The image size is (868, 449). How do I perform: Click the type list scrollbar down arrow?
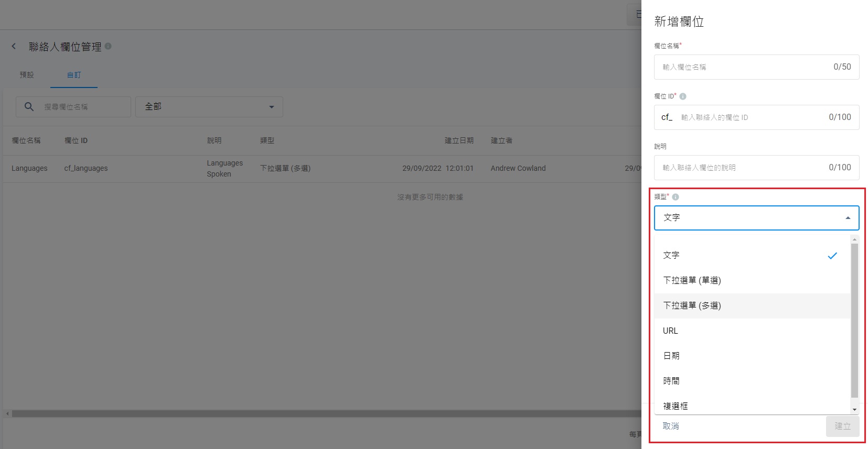(x=854, y=410)
